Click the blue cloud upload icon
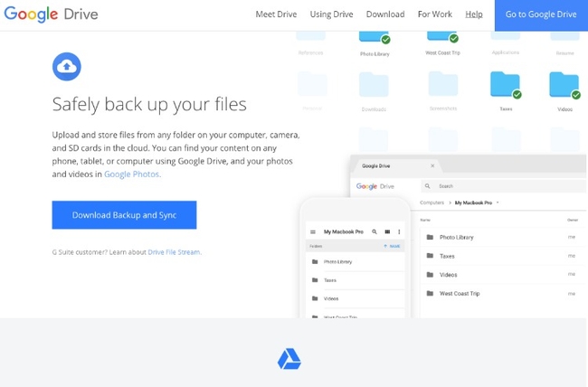The image size is (588, 387). coord(67,67)
